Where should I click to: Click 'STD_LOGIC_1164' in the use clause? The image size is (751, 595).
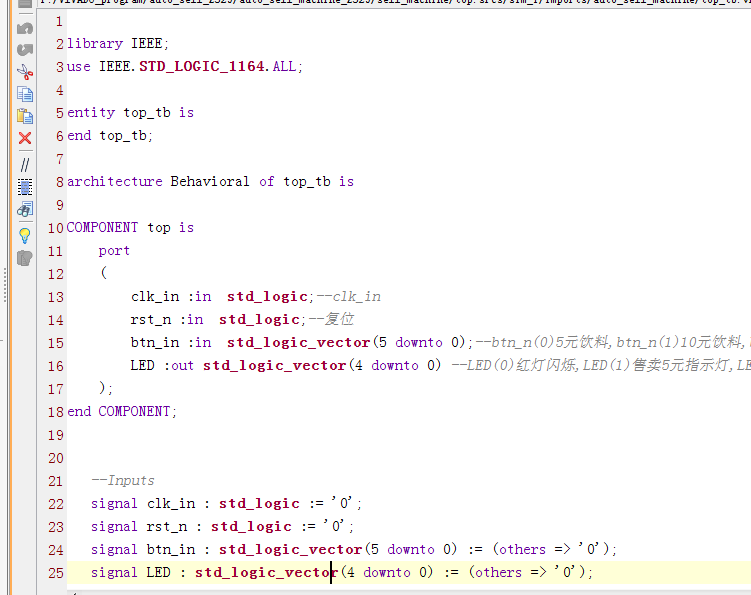pyautogui.click(x=202, y=66)
